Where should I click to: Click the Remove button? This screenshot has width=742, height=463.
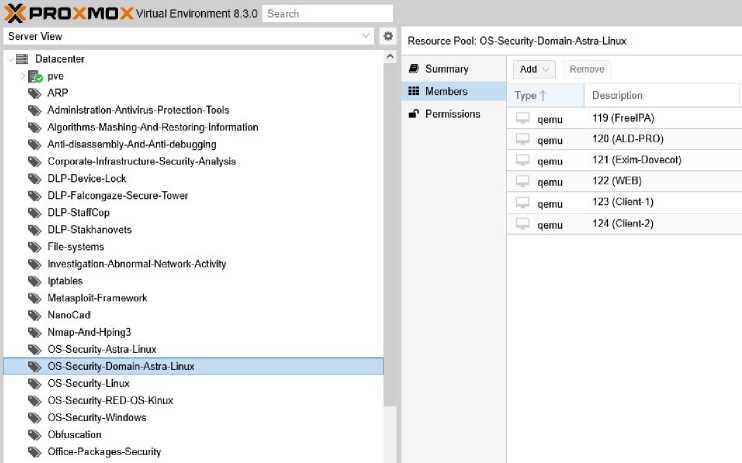pos(587,69)
